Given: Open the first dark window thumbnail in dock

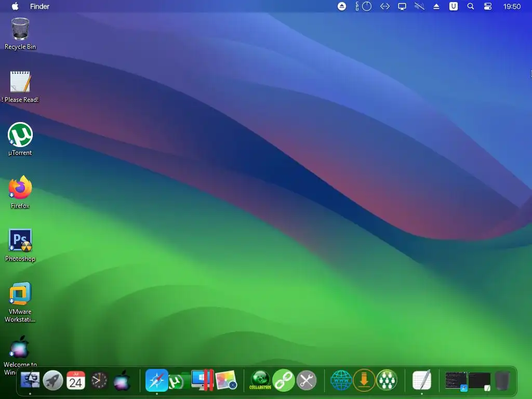Looking at the screenshot, I should click(x=456, y=381).
